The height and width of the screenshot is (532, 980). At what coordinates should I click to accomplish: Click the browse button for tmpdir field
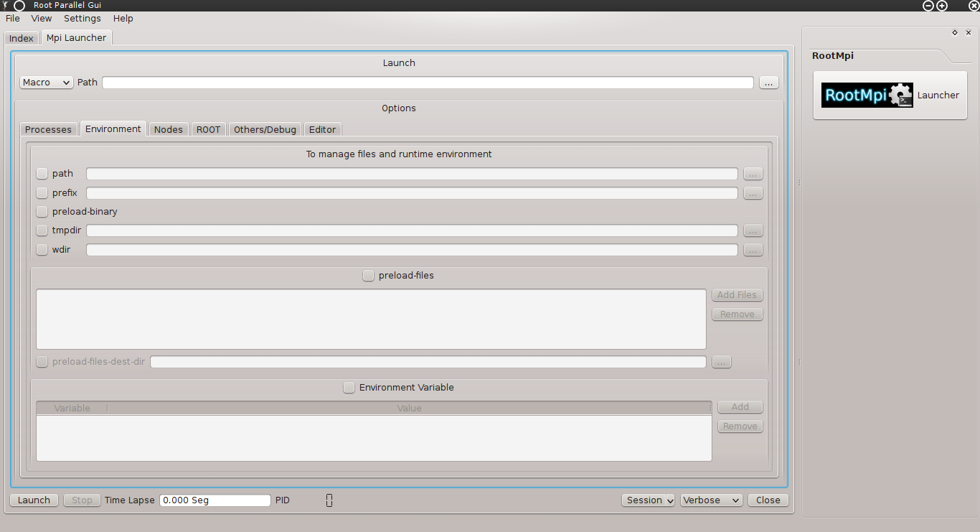point(753,230)
